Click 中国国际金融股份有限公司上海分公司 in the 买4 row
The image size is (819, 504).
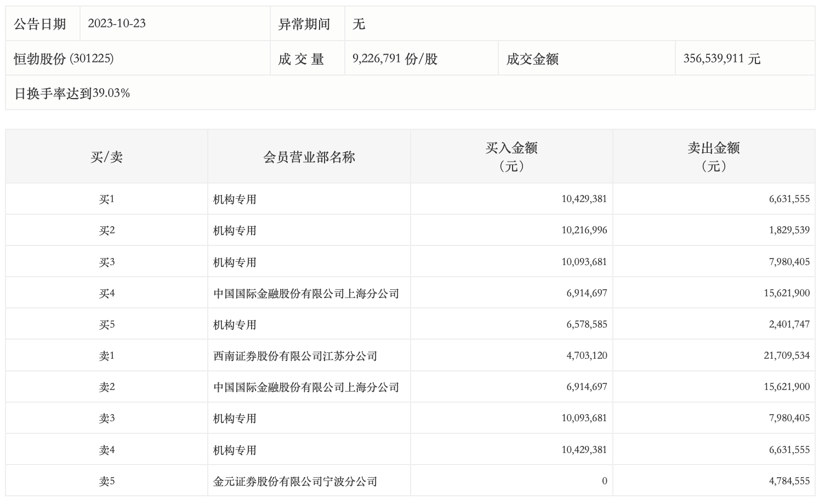[306, 294]
